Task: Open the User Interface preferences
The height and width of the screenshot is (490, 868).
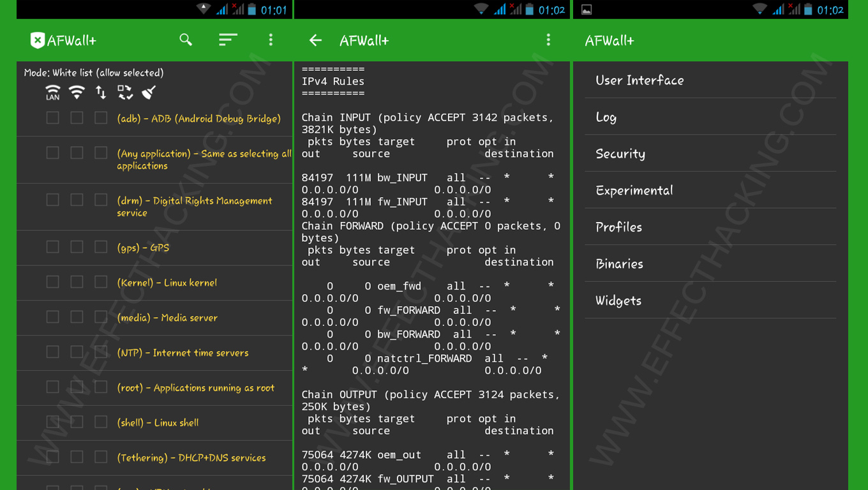Action: click(710, 80)
